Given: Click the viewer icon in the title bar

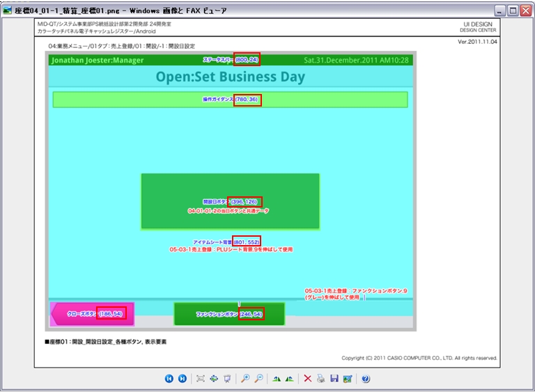Looking at the screenshot, I should pyautogui.click(x=8, y=10).
